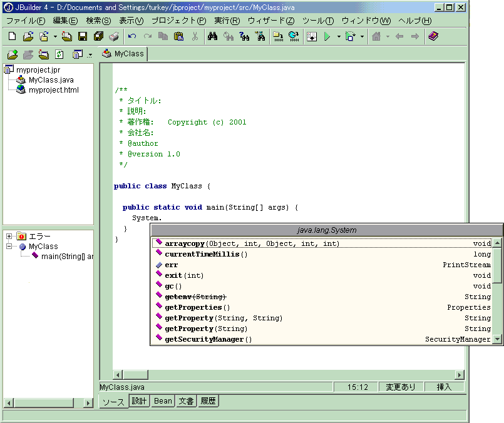Click down arrow of completion list scrollbar
The image size is (504, 423).
pos(497,339)
